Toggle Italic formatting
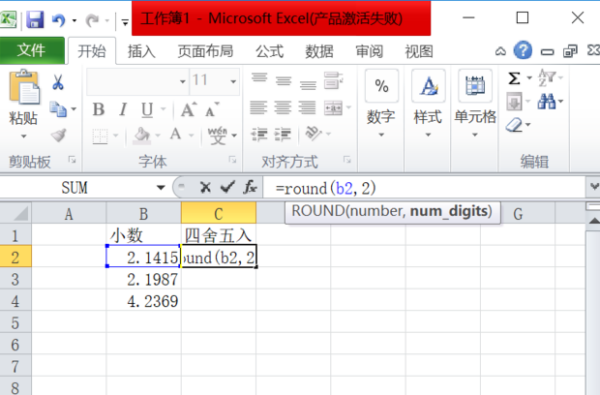The height and width of the screenshot is (395, 600). [123, 110]
